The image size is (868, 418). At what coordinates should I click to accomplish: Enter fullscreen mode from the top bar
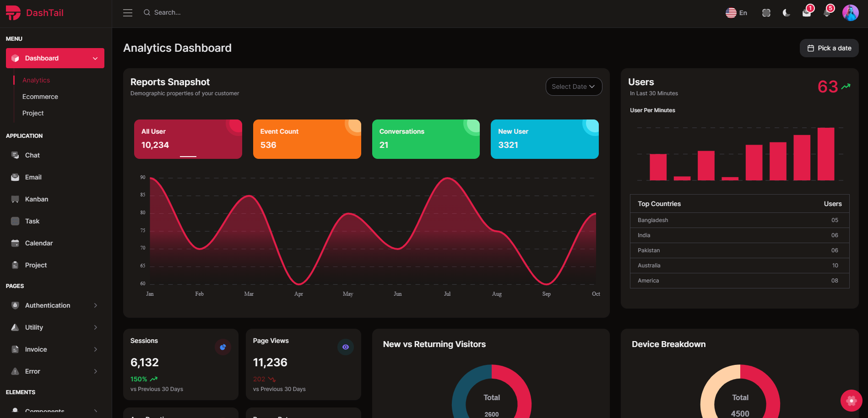(766, 12)
